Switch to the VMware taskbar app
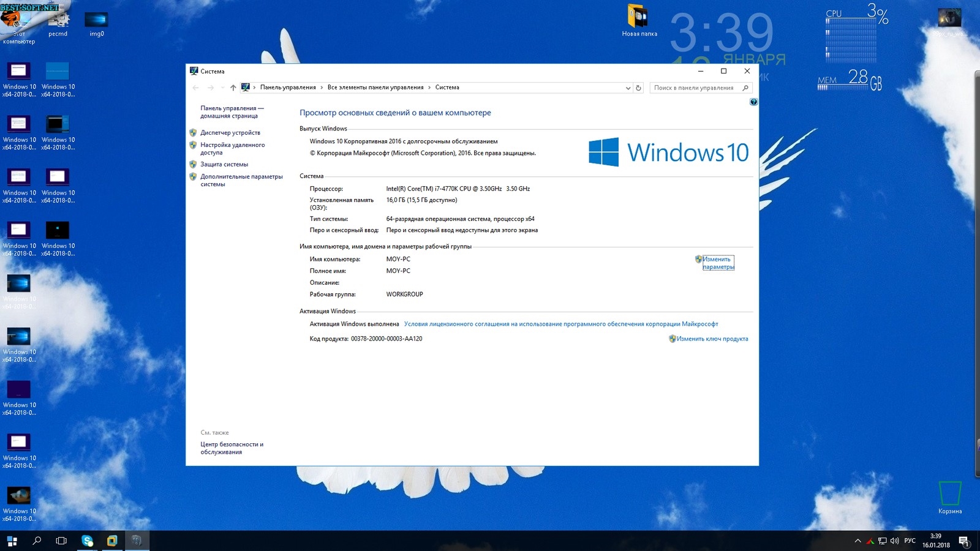This screenshot has width=980, height=551. point(112,541)
